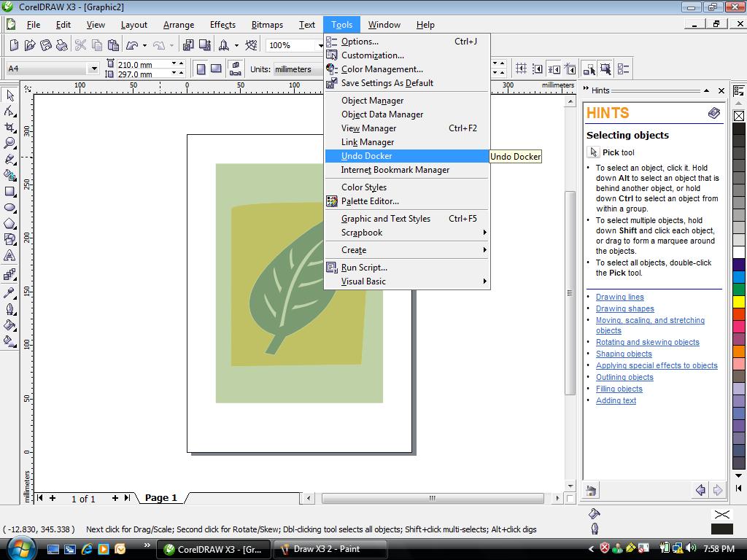
Task: Pick the yellow color swatch in palette
Action: pyautogui.click(x=738, y=302)
